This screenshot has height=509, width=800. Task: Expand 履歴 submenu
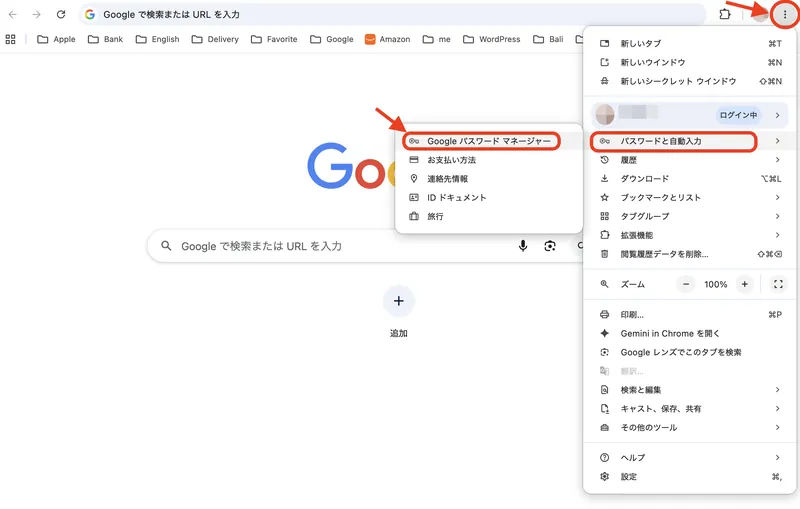coord(690,160)
